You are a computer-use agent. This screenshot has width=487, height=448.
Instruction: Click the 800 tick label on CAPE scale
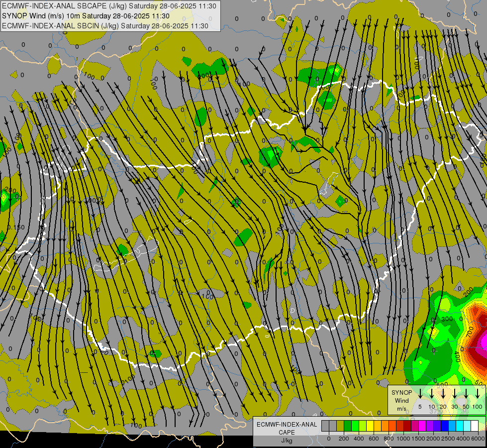tap(389, 439)
